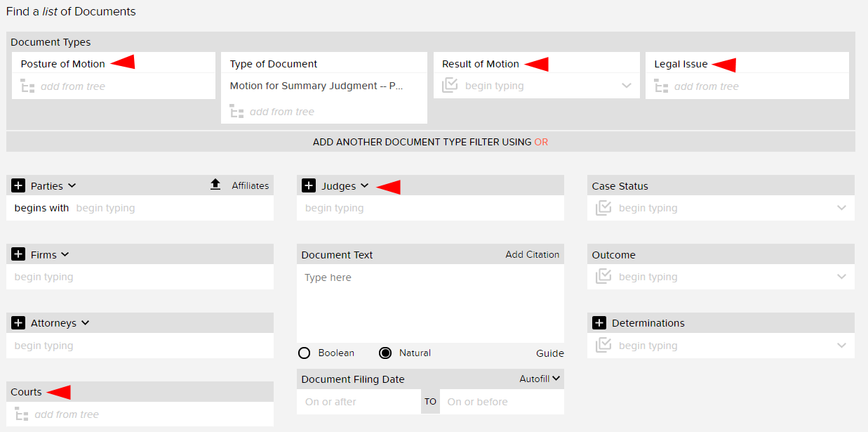Expand the Firms dropdown chevron

65,255
